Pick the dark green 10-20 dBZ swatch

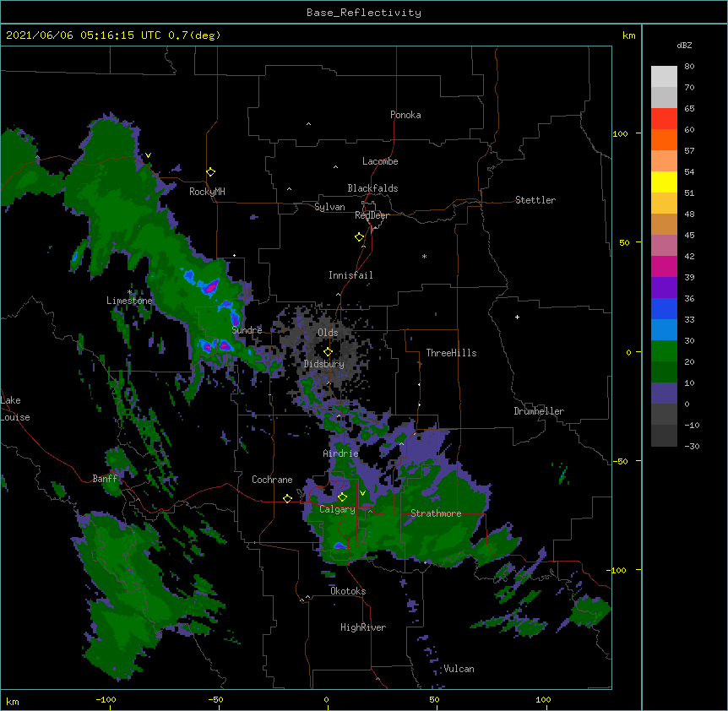click(664, 372)
